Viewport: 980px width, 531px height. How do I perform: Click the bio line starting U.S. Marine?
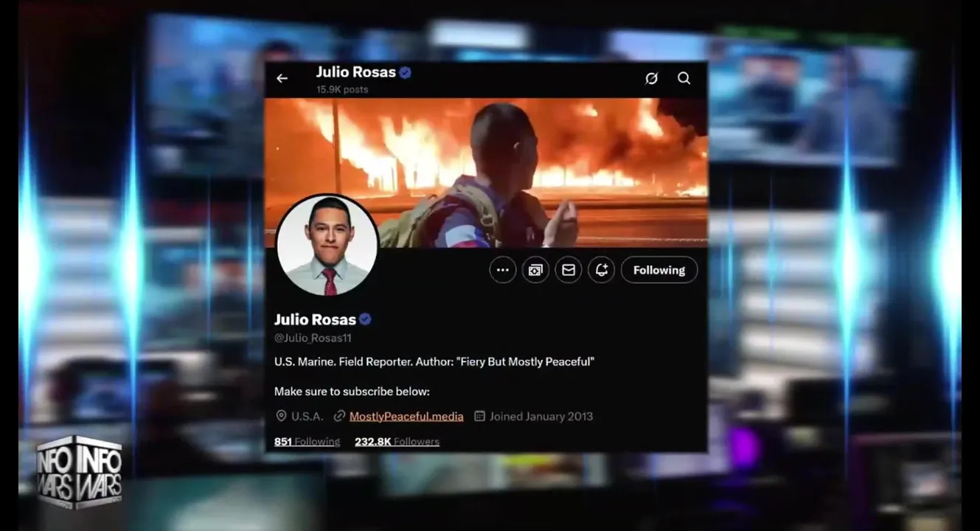tap(434, 362)
